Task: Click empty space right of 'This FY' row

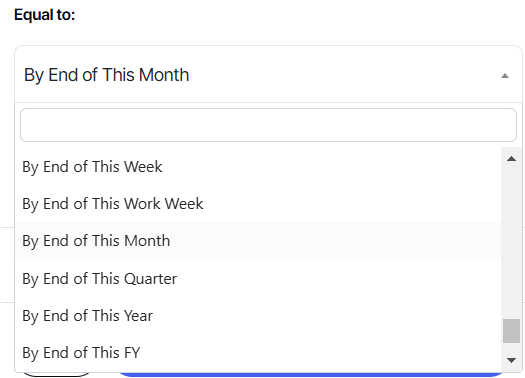Action: pos(318,353)
